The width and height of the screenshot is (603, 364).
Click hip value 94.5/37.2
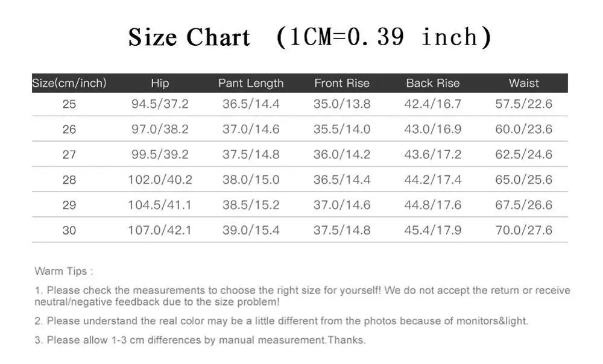(160, 104)
